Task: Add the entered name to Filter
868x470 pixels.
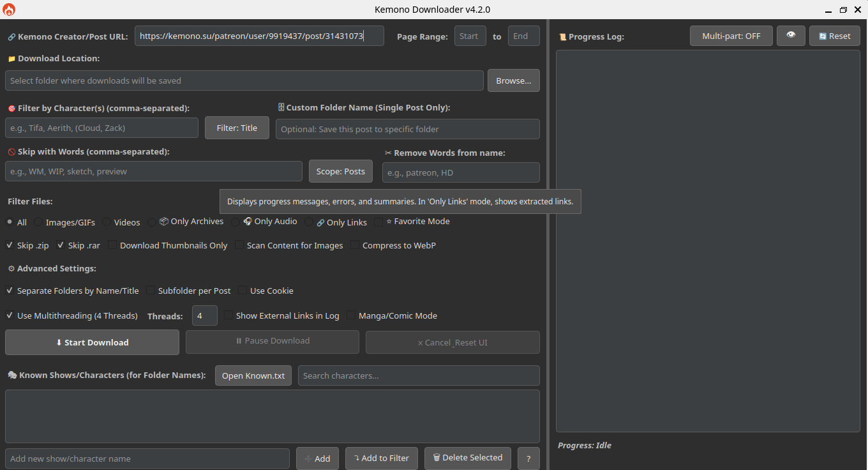Action: tap(381, 458)
